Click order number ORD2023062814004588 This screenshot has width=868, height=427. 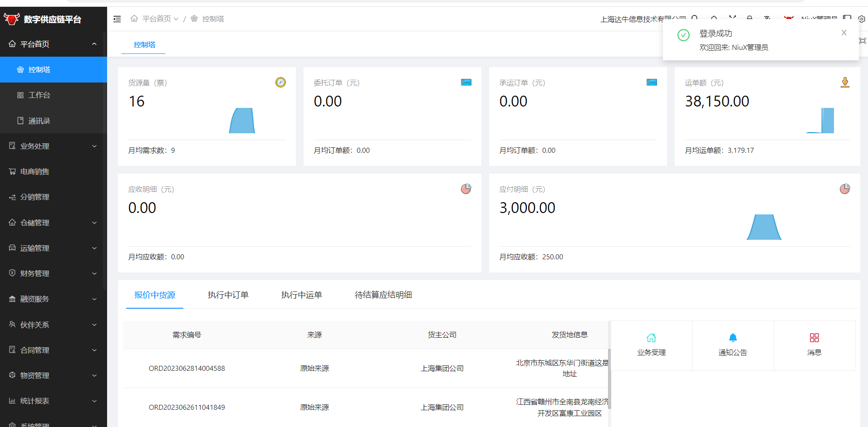(187, 369)
